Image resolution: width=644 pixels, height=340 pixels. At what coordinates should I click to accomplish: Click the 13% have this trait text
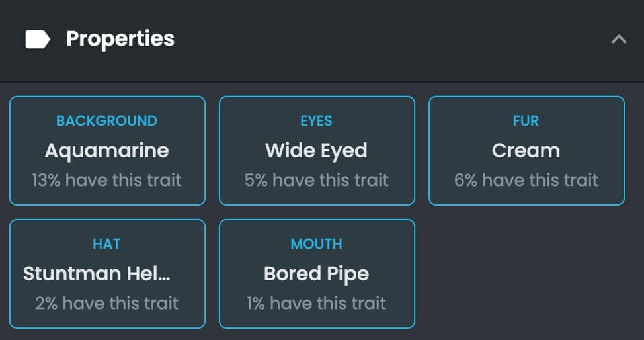(106, 180)
